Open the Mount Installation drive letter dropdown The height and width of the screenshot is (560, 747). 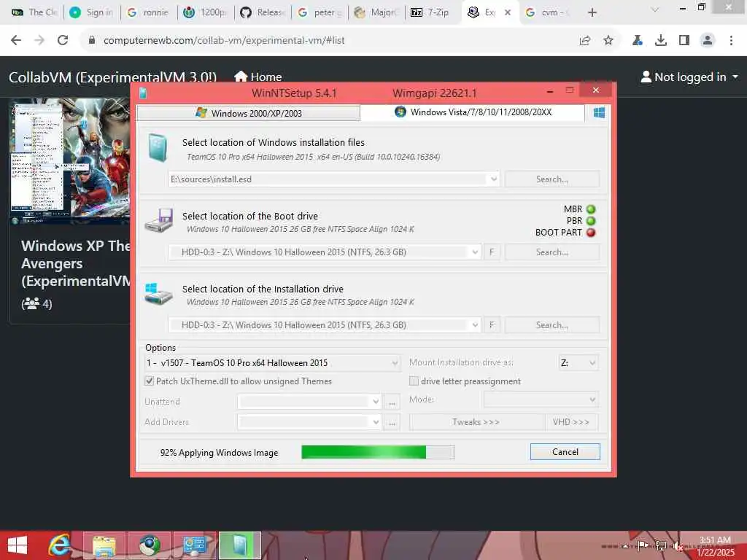tap(578, 363)
